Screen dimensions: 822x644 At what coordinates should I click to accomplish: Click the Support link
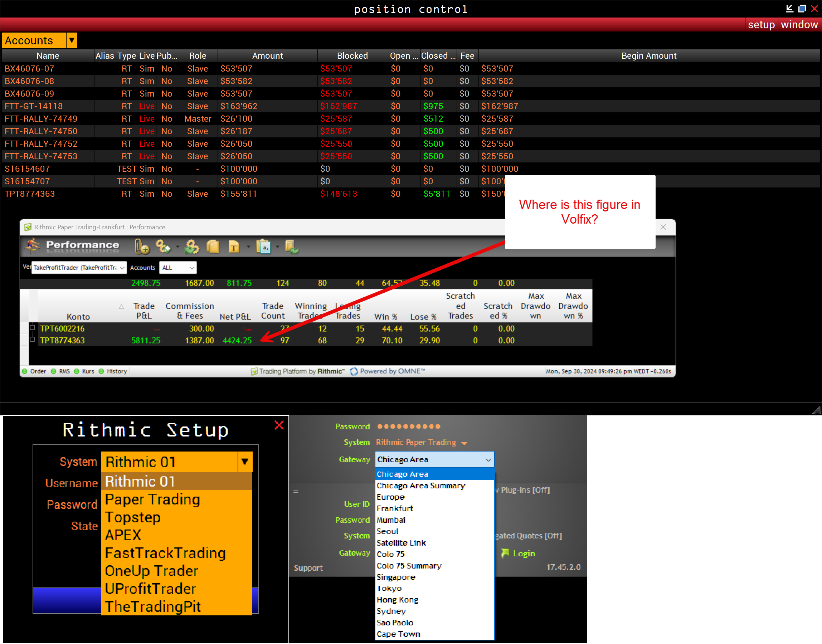pos(308,568)
